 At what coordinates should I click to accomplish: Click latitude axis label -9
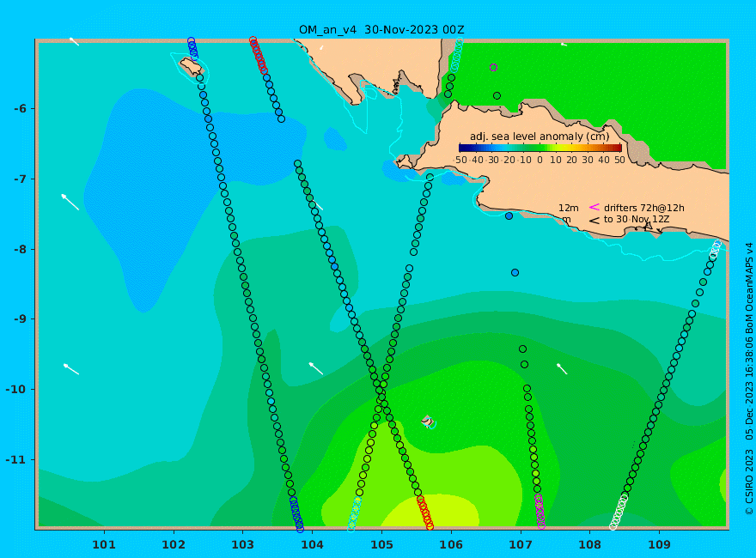click(20, 319)
